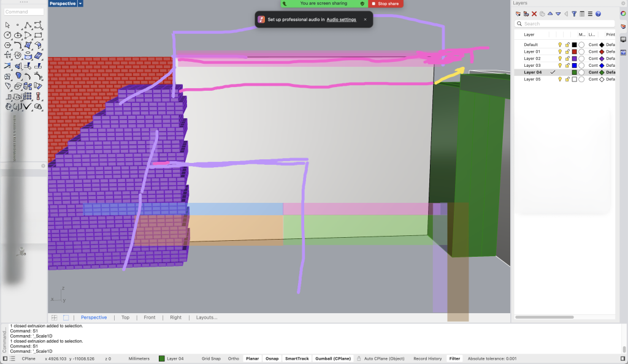Move layer up with the up arrow
The image size is (628, 364).
[x=550, y=13]
